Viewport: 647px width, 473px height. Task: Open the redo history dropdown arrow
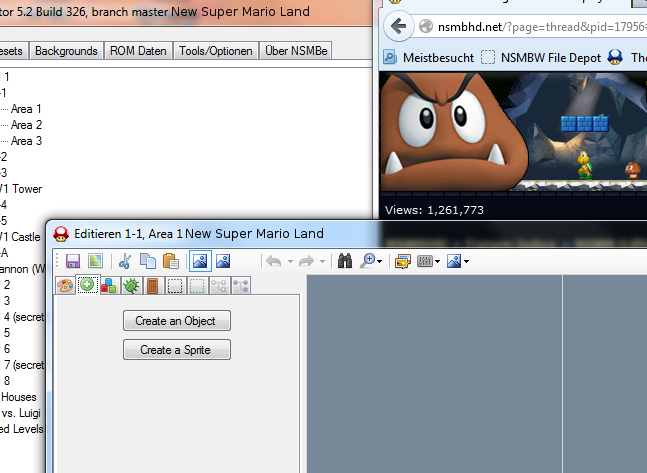322,261
